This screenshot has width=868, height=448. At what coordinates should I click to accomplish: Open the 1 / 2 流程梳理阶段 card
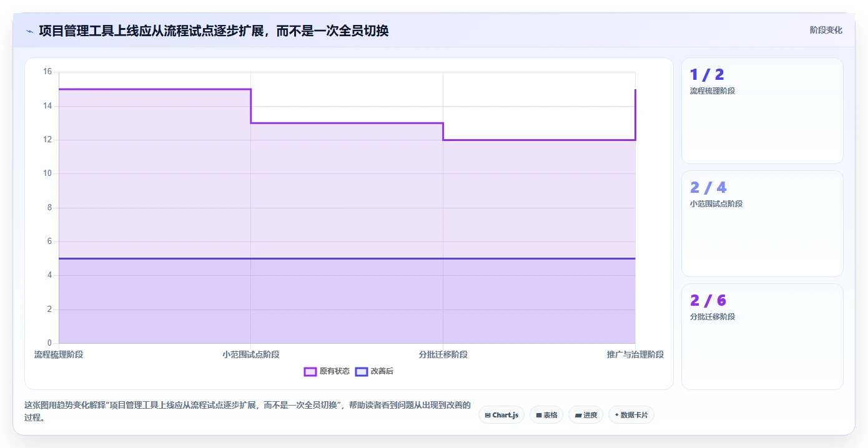762,111
